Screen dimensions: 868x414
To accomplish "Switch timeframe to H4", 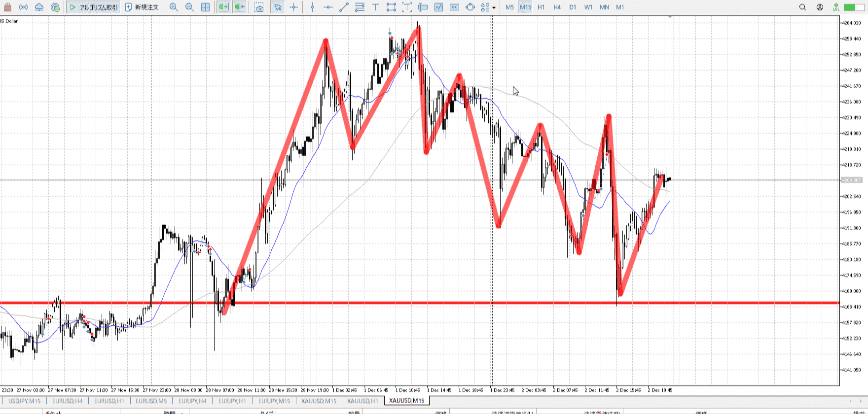I will tap(557, 7).
